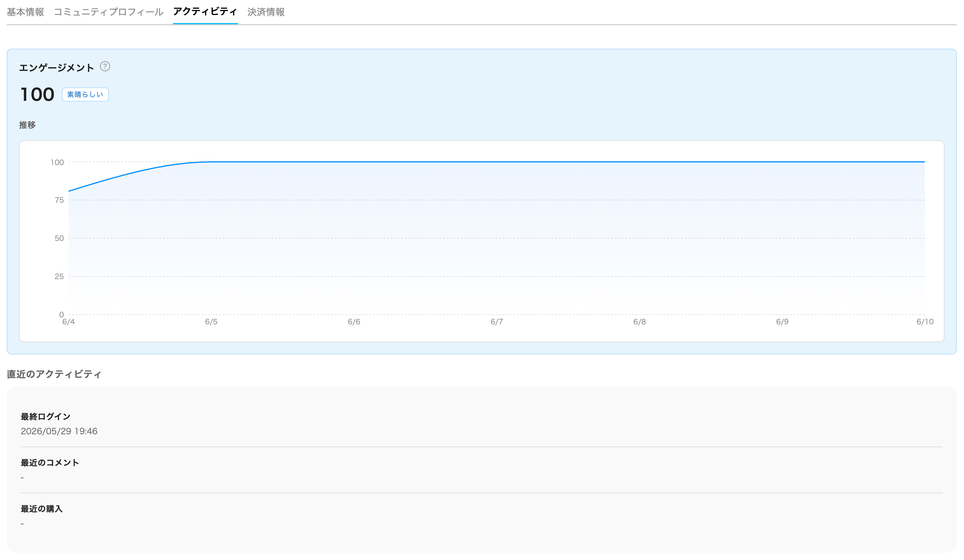Click the 最近のコメント label
Screen dimensions: 964x560
point(50,463)
